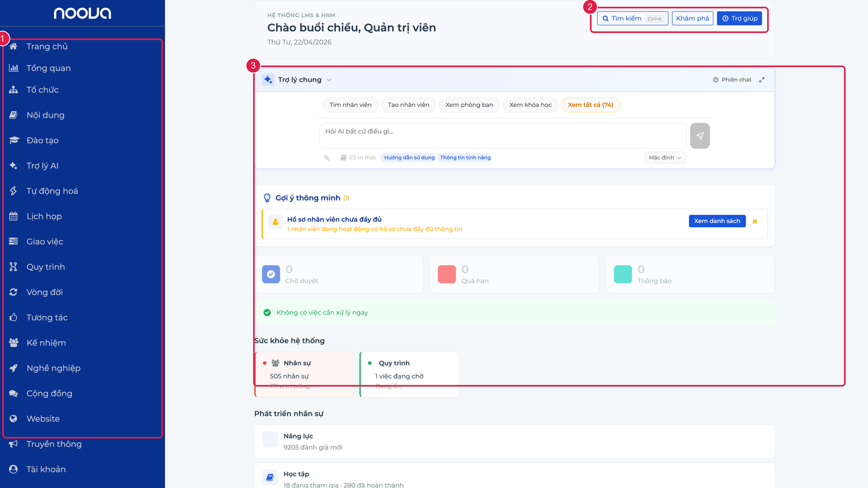This screenshot has height=488, width=868.
Task: Click the Vòng đời cycle icon
Action: coord(14,292)
